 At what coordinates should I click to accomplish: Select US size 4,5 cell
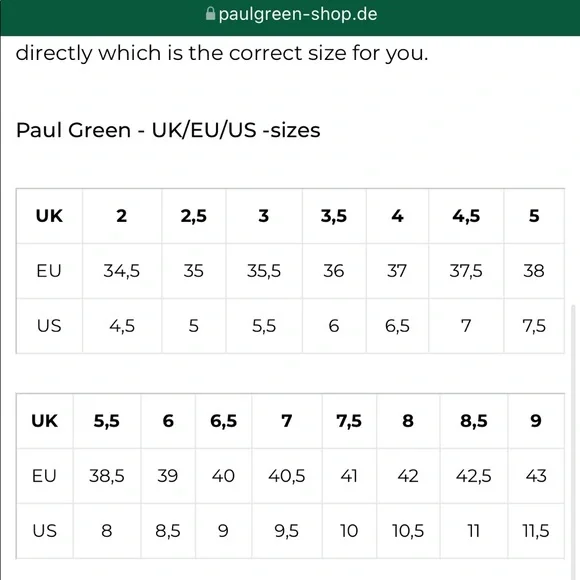[122, 326]
